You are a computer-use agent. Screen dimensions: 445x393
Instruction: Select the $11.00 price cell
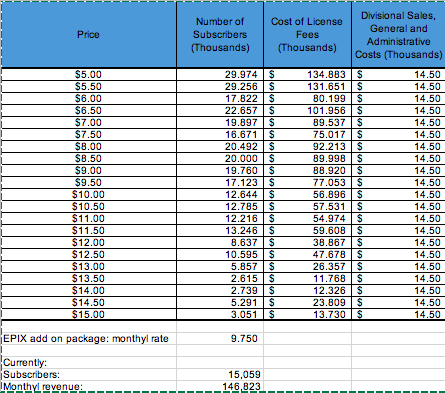click(x=89, y=219)
